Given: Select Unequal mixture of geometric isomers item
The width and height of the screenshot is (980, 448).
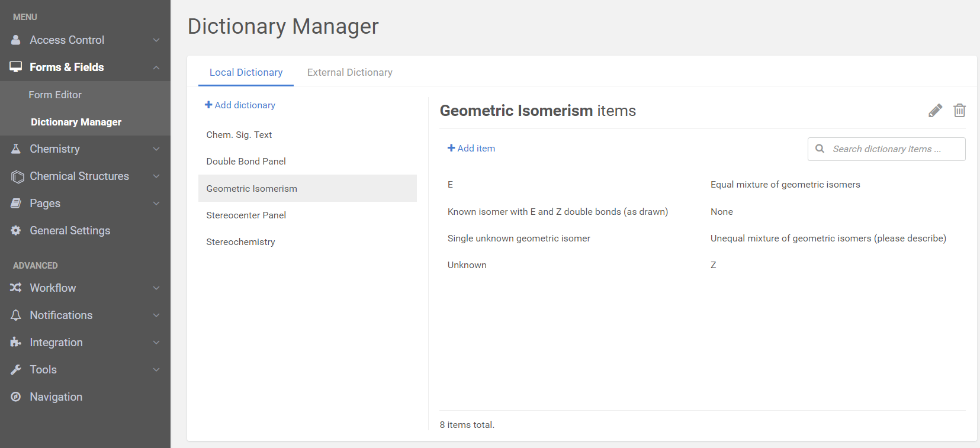Looking at the screenshot, I should pos(828,238).
